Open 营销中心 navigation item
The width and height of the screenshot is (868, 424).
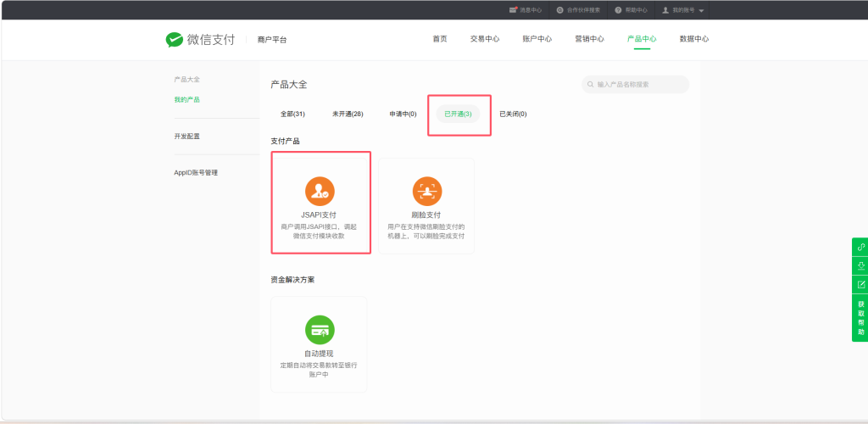click(590, 39)
